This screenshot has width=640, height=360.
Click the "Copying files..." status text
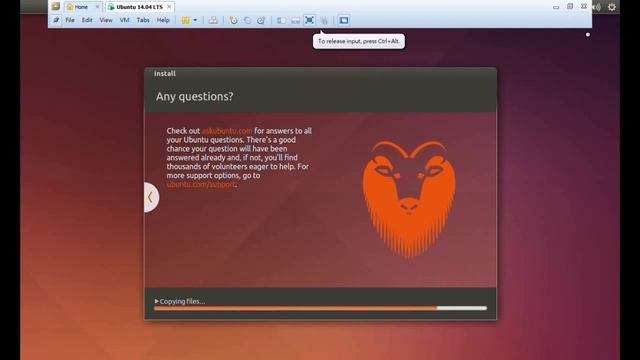click(182, 301)
